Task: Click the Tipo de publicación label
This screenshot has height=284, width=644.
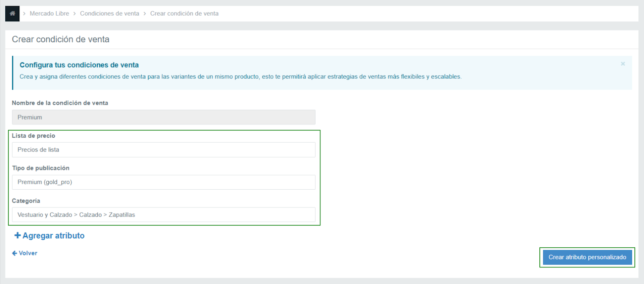Action: 41,168
